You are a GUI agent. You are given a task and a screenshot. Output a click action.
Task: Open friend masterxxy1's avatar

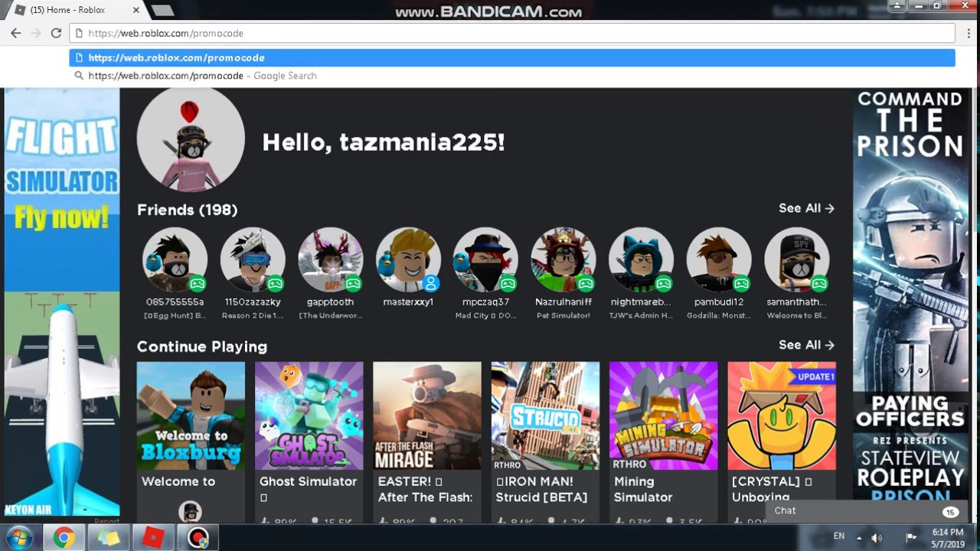click(408, 259)
